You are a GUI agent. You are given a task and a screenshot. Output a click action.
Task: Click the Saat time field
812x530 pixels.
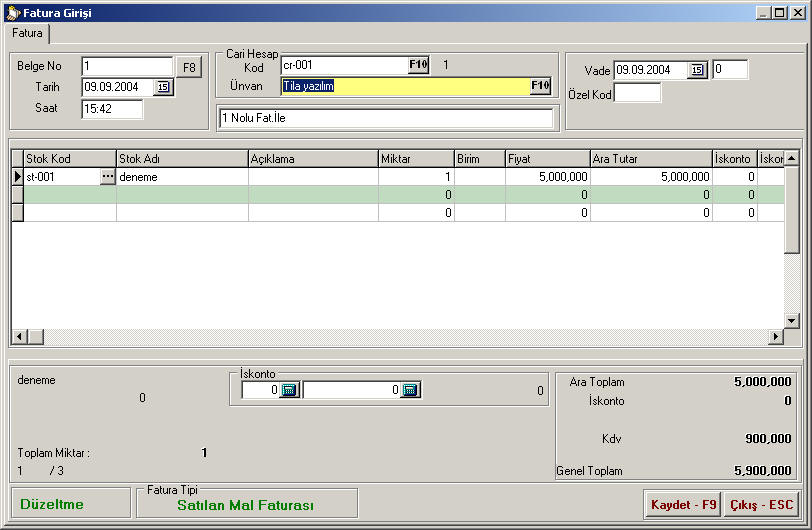(112, 110)
